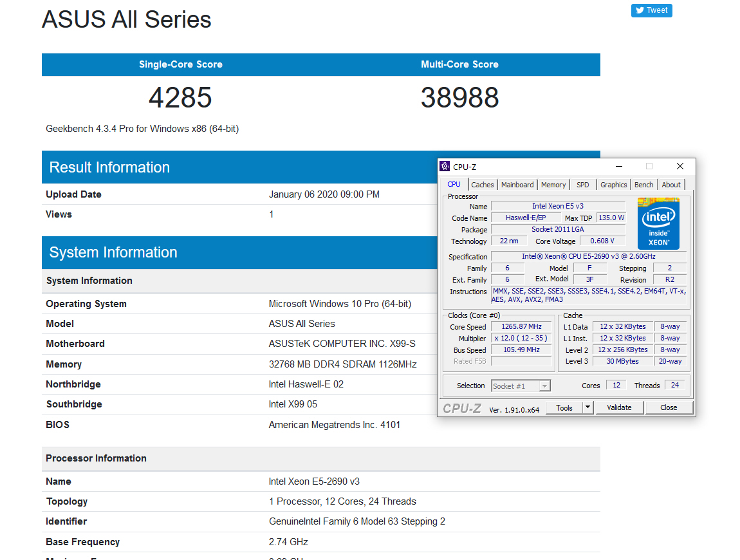This screenshot has width=740, height=560.
Task: Click the upload date January 06 2020 09:00 PM
Action: coord(324,194)
